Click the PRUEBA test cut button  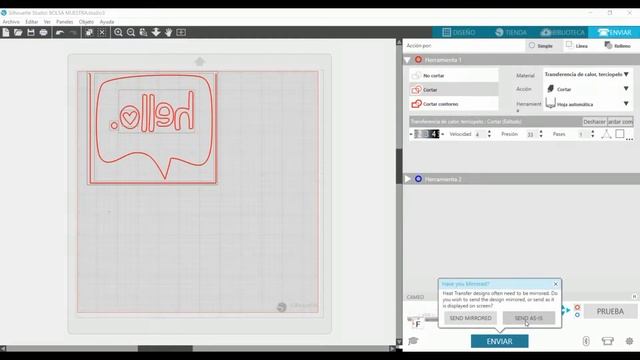coord(610,311)
